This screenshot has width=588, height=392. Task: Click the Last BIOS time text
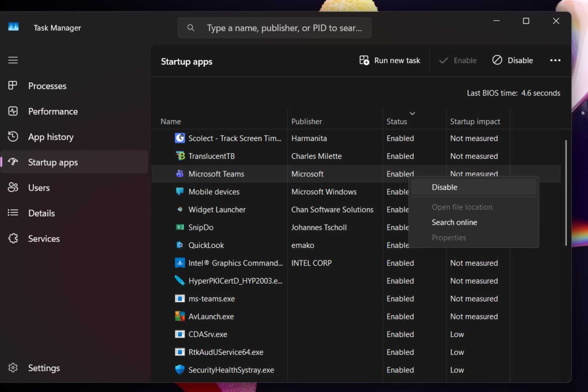[x=514, y=93]
